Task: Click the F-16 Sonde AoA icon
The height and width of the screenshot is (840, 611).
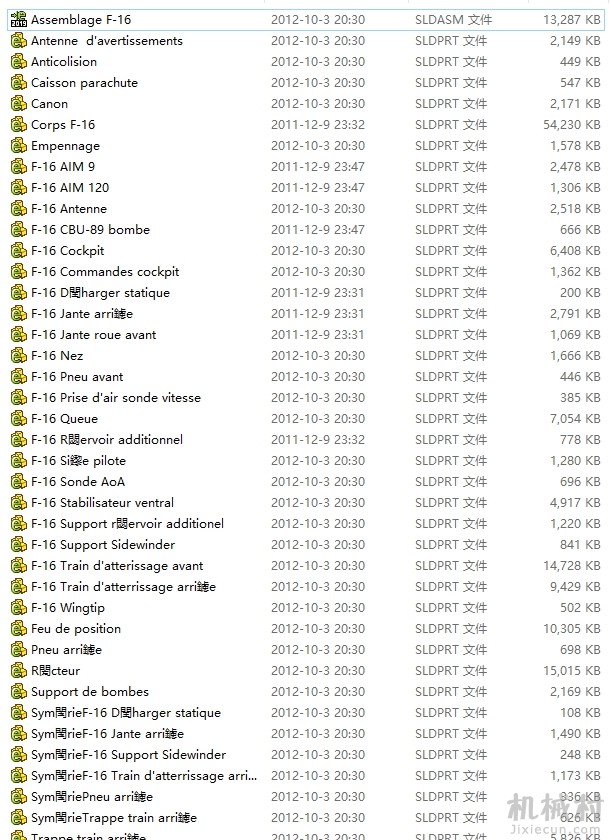Action: [x=19, y=482]
